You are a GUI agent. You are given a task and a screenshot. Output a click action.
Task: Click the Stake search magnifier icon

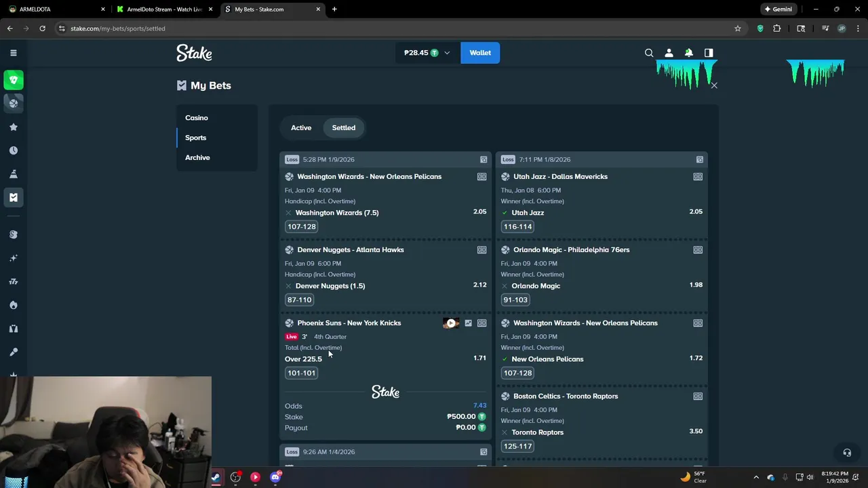(x=649, y=53)
